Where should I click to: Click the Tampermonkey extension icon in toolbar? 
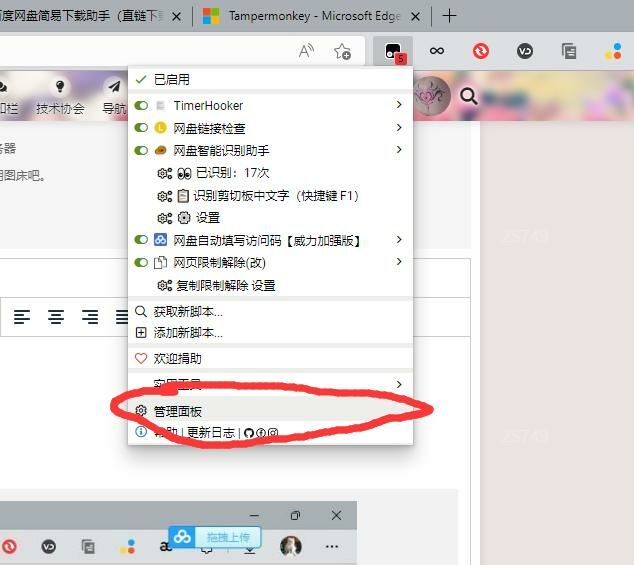tap(394, 51)
